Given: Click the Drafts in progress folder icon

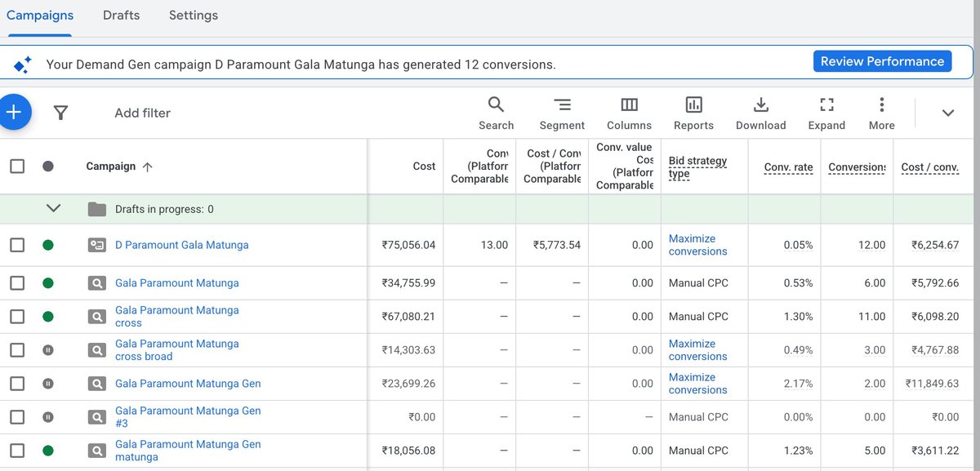Looking at the screenshot, I should tap(97, 209).
